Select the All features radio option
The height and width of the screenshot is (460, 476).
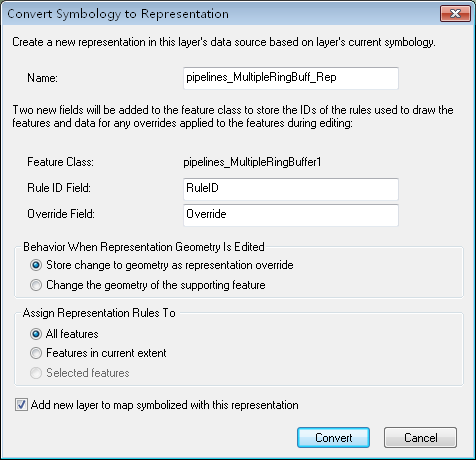click(36, 334)
